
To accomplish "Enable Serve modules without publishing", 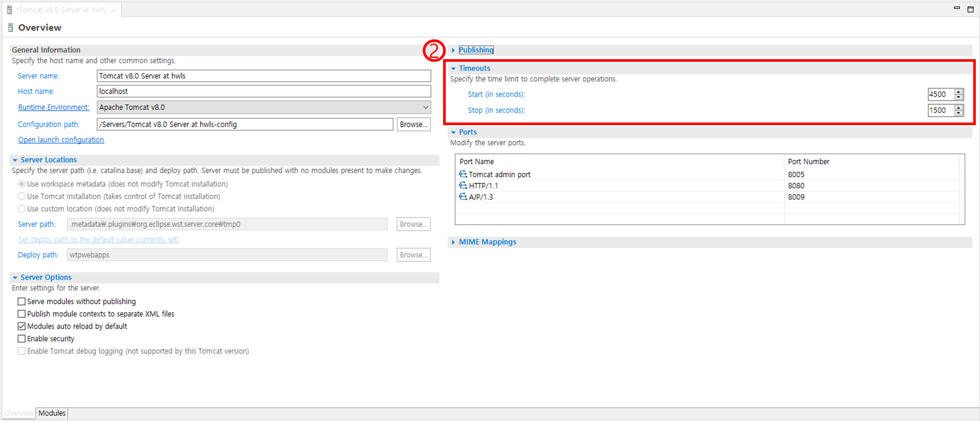I will point(21,302).
